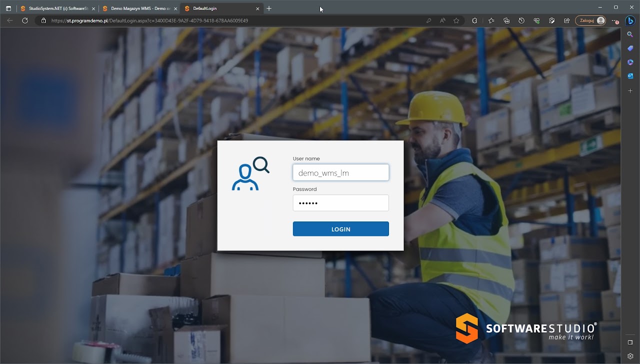Refresh the current page
The width and height of the screenshot is (640, 364).
[x=25, y=20]
